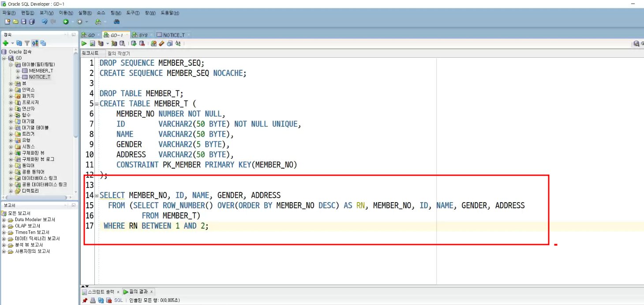The width and height of the screenshot is (644, 305).
Task: Open dropdown arrow beside green plus icon
Action: pos(12,43)
